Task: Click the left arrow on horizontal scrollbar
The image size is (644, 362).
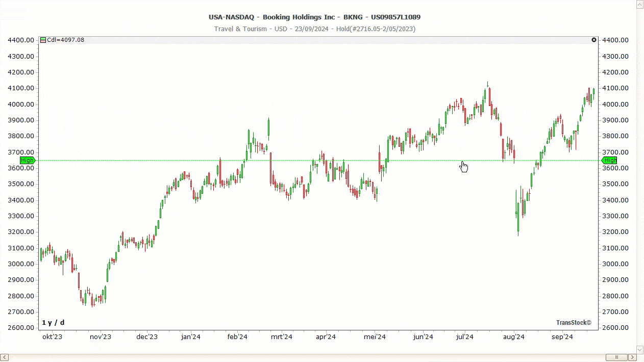Action: [x=4, y=357]
